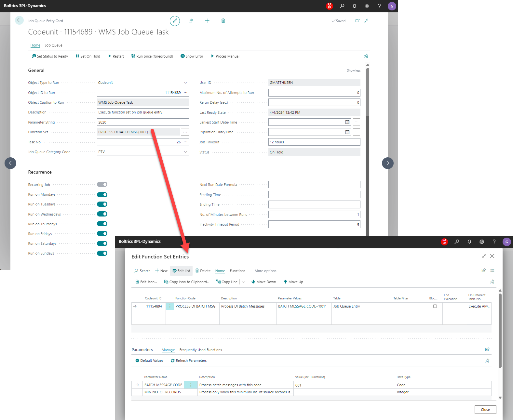The image size is (513, 420).
Task: Toggle Run on Wednesdays switch
Action: [102, 214]
